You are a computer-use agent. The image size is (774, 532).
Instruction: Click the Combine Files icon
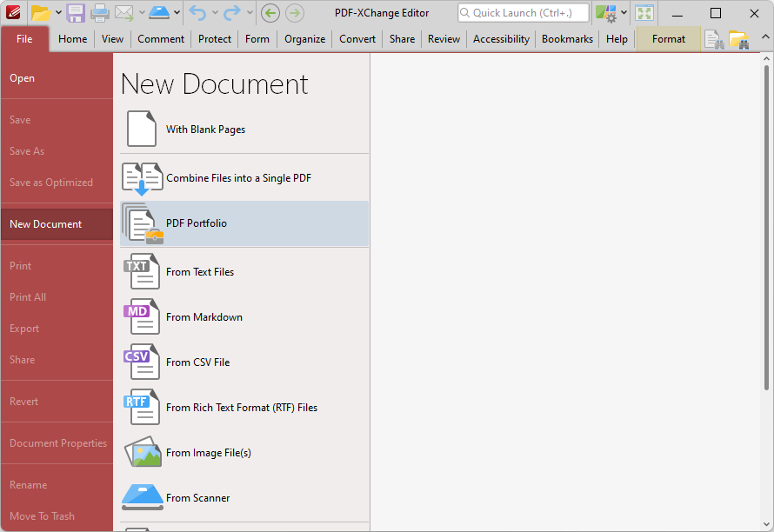142,178
